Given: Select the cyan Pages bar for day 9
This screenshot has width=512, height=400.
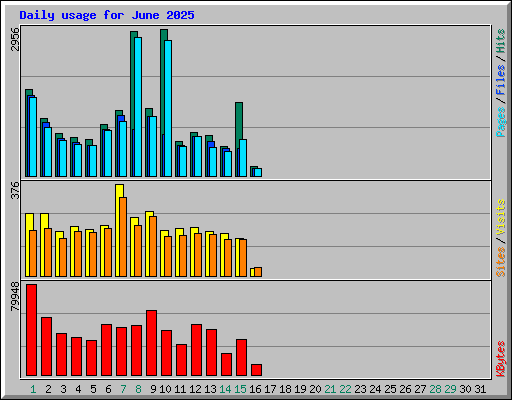Looking at the screenshot, I should tap(153, 147).
